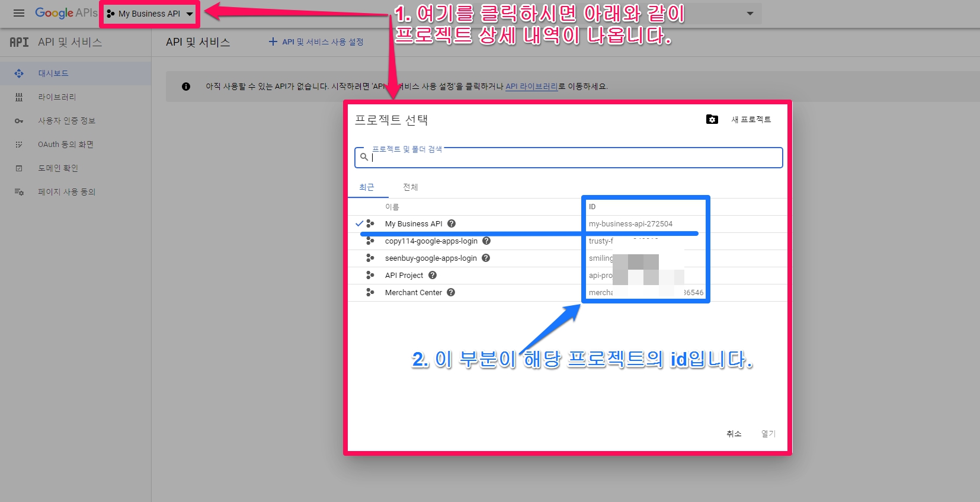Click the 취소 button

pos(734,434)
